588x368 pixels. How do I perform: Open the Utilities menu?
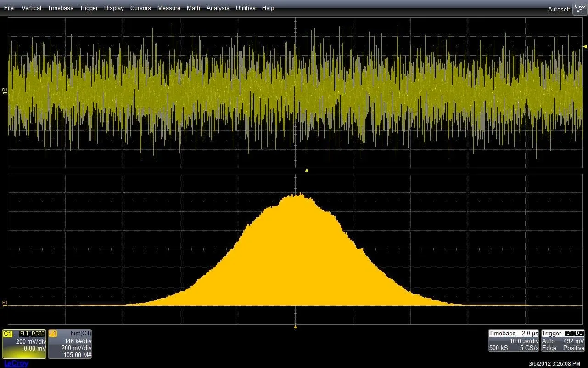coord(246,8)
